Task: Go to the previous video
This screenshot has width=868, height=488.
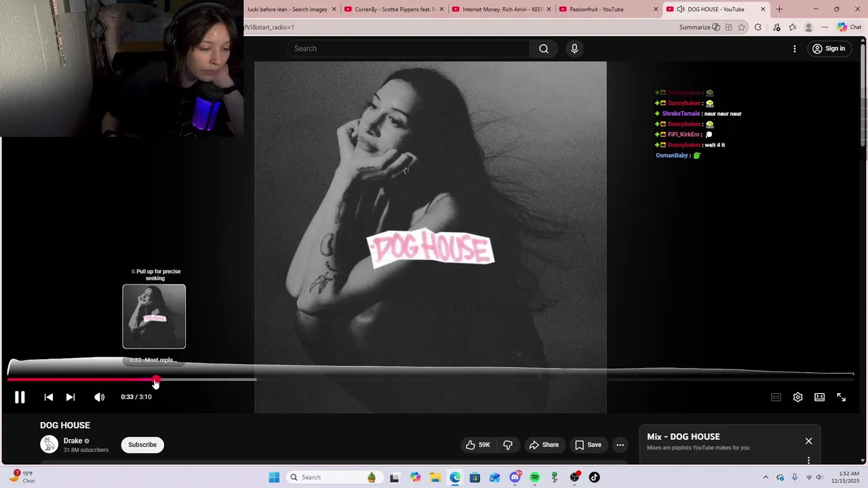Action: coord(49,397)
